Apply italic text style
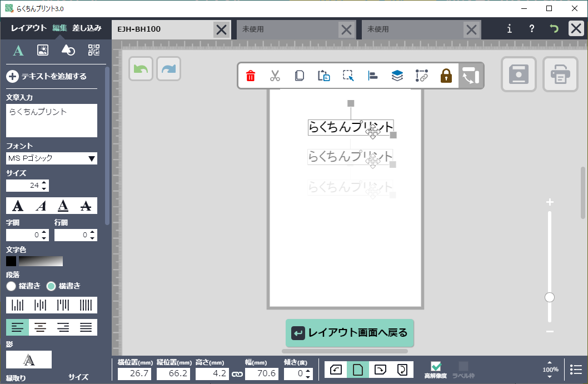This screenshot has width=588, height=384. pyautogui.click(x=41, y=206)
